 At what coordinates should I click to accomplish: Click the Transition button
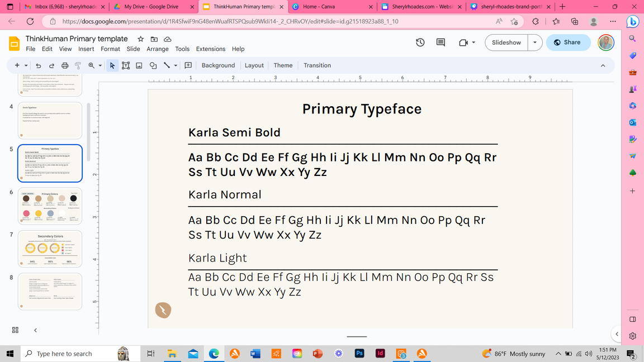pyautogui.click(x=317, y=65)
